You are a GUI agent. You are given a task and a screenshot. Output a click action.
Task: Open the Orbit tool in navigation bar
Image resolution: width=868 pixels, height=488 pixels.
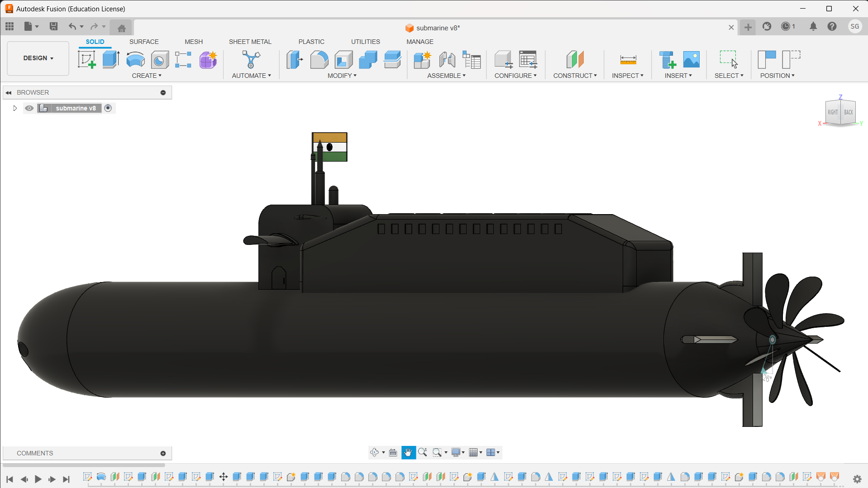(374, 452)
